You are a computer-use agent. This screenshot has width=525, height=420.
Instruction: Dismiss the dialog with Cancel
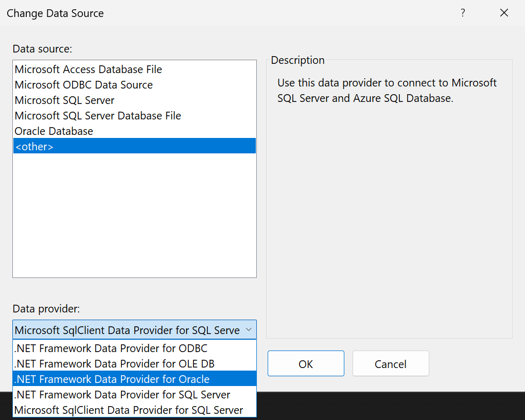point(391,363)
